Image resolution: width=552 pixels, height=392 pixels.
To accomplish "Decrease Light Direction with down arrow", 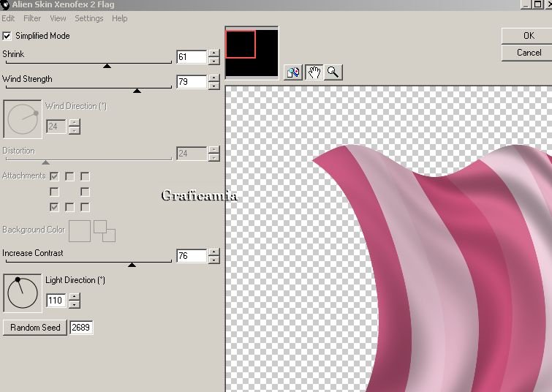I will 75,304.
